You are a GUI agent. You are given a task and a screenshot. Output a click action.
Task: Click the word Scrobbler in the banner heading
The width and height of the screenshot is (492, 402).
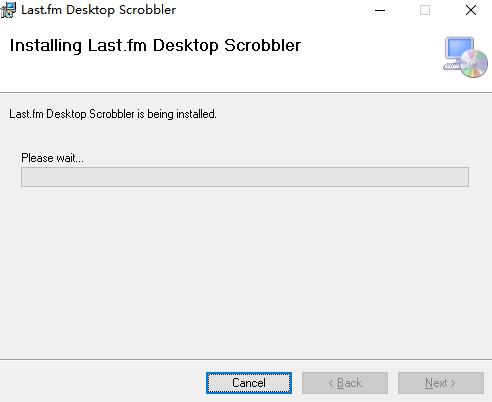pos(263,45)
